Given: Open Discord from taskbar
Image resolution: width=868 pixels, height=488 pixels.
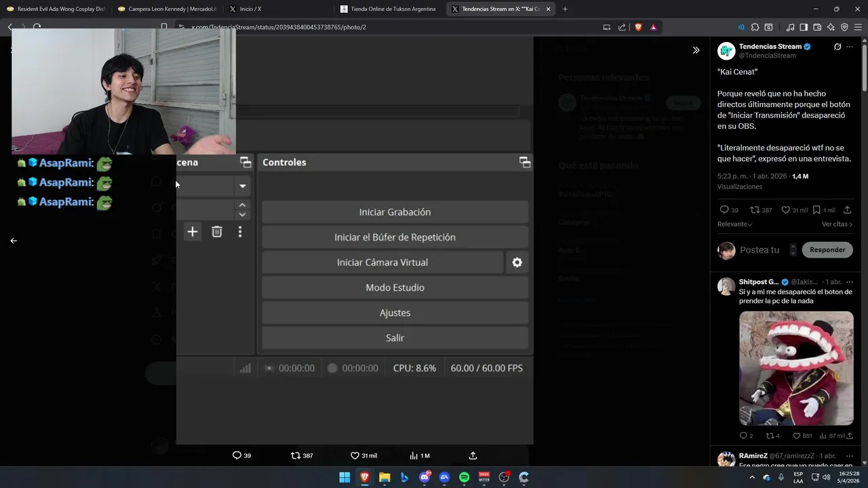Looking at the screenshot, I should coord(425,477).
